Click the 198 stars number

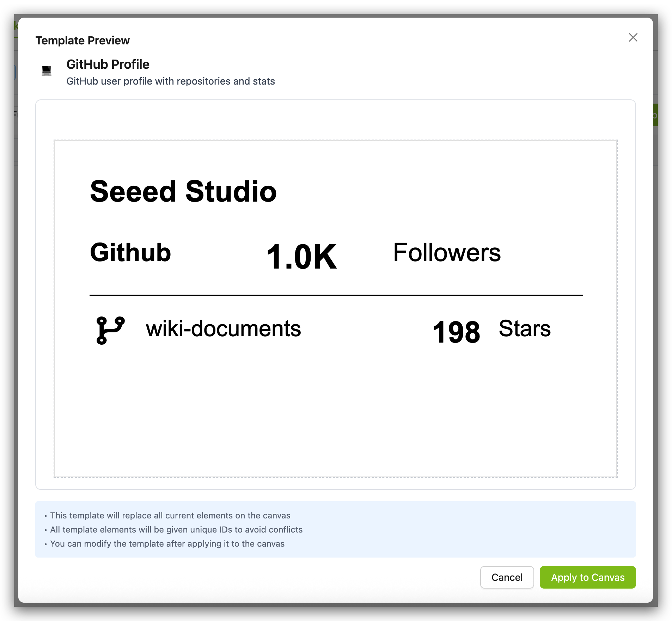click(456, 332)
